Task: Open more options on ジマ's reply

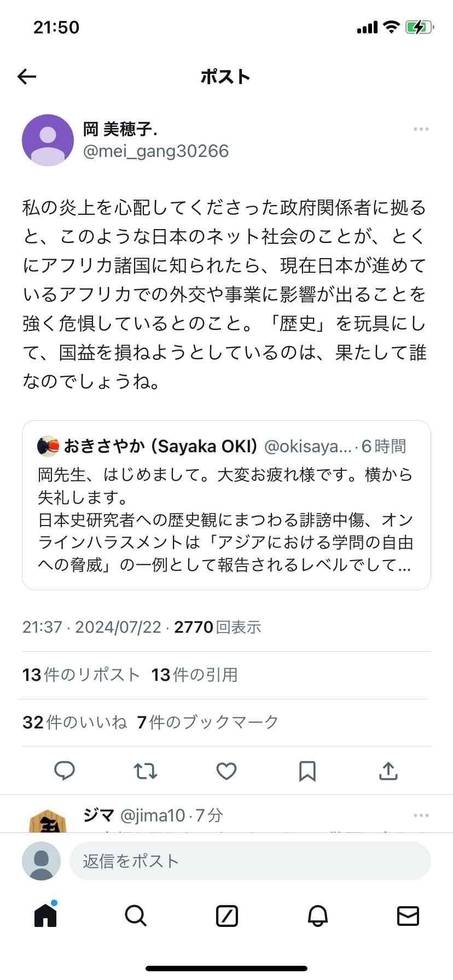Action: [421, 815]
